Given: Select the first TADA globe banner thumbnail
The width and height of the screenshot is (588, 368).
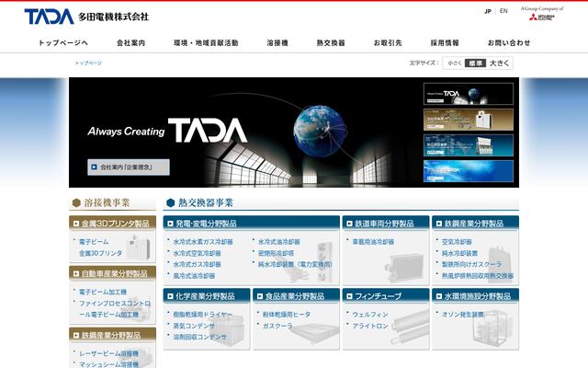Looking at the screenshot, I should (469, 94).
